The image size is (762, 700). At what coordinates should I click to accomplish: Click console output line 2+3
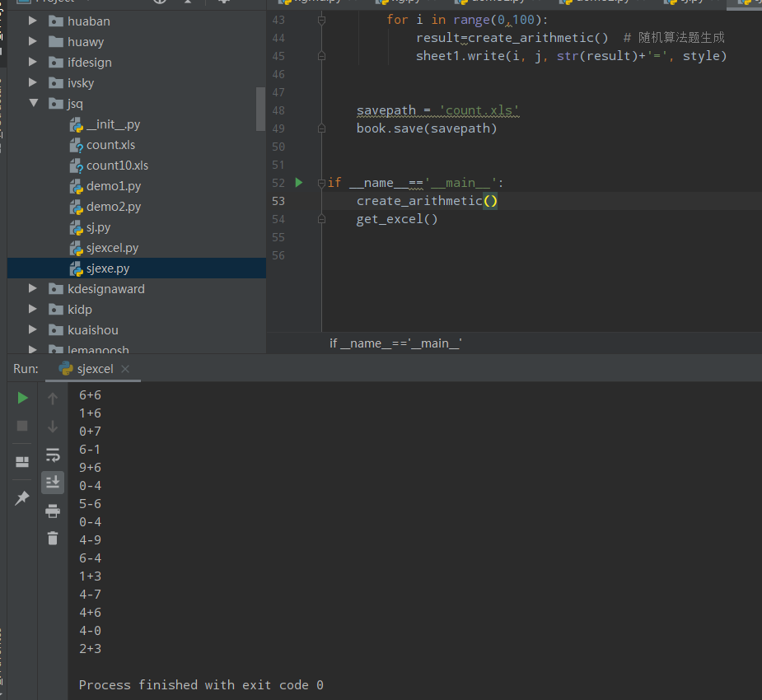91,648
